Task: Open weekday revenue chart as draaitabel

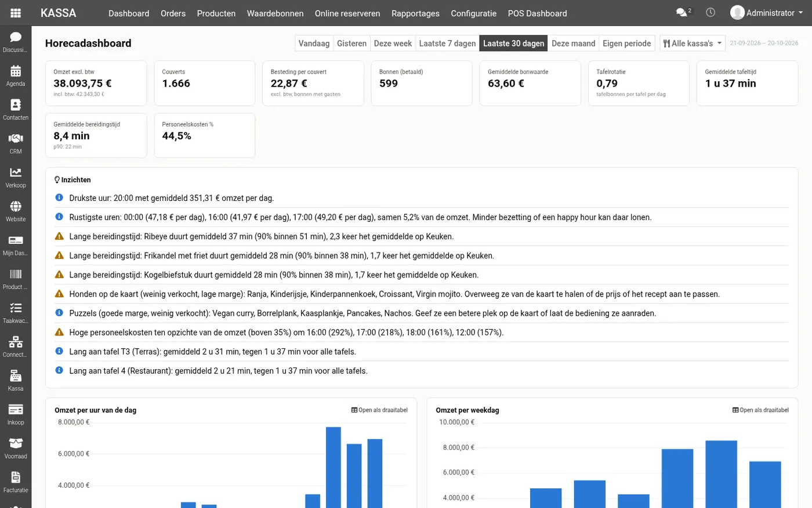Action: click(760, 410)
